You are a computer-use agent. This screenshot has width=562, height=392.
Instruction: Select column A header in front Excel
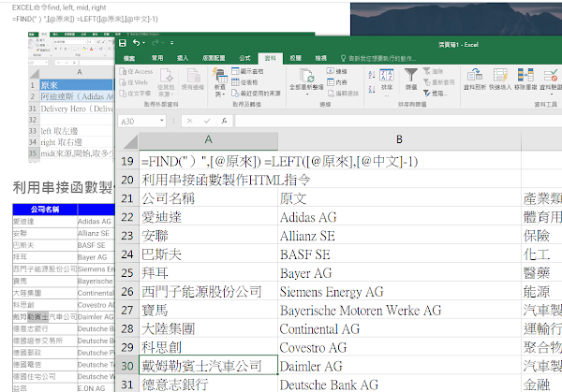pyautogui.click(x=209, y=140)
